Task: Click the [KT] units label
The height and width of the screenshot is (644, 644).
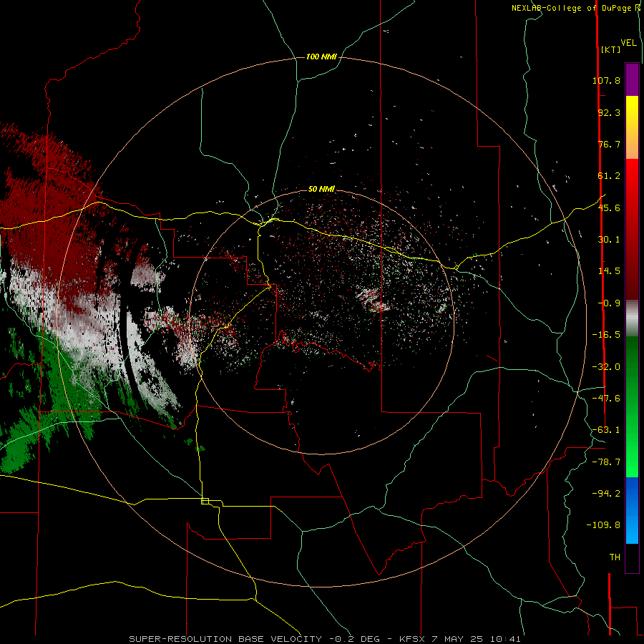Action: pyautogui.click(x=610, y=49)
